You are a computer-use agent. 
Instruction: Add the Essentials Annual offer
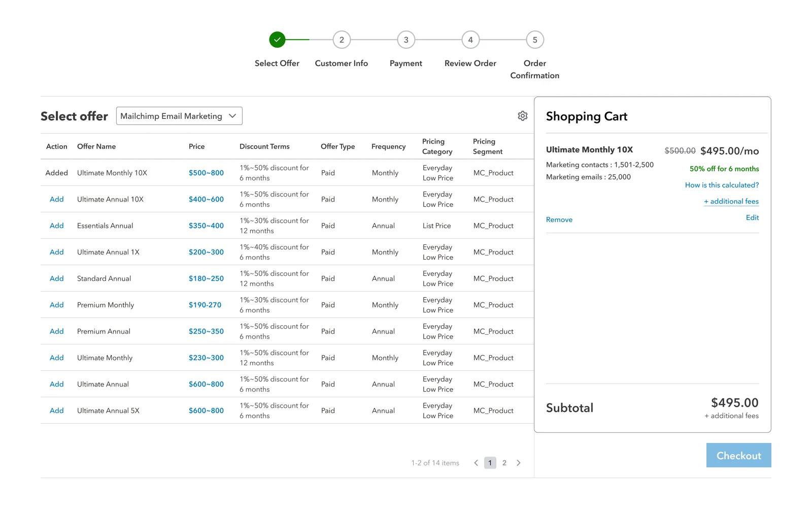57,226
